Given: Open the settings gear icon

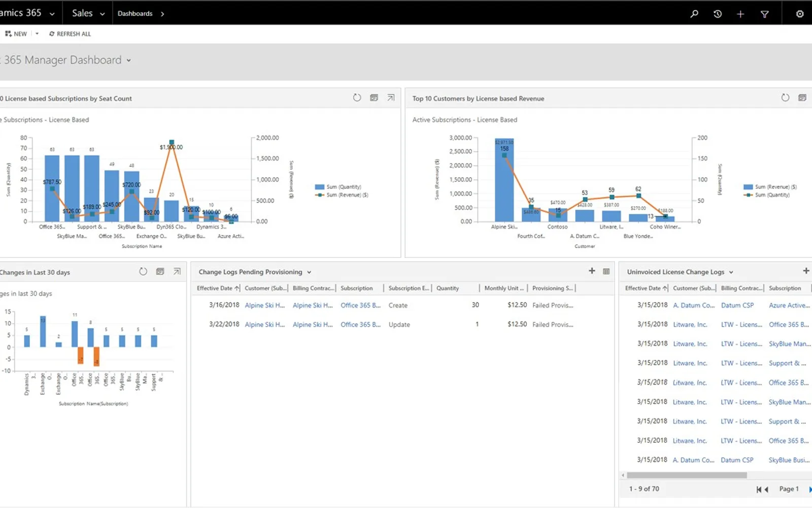Looking at the screenshot, I should (800, 14).
